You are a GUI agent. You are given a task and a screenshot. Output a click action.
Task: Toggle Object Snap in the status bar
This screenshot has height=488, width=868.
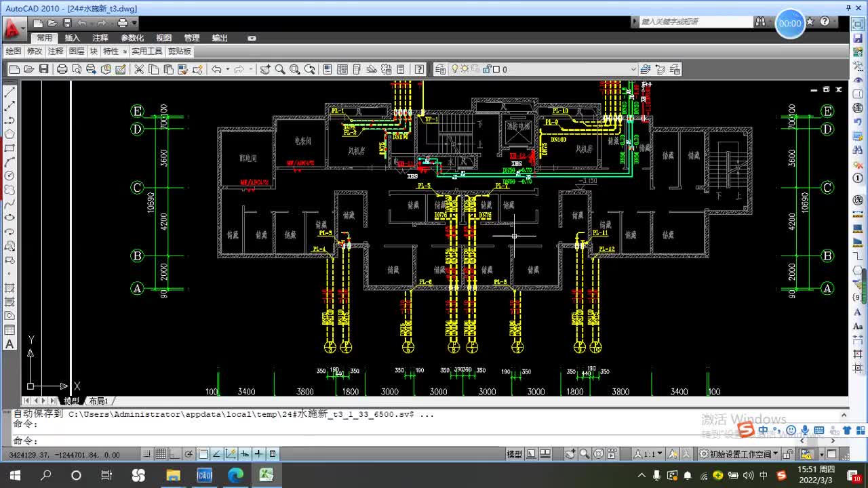pyautogui.click(x=203, y=454)
